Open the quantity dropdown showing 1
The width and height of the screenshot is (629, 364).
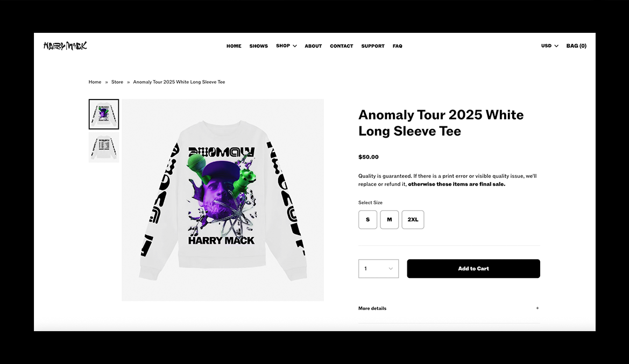(x=378, y=269)
